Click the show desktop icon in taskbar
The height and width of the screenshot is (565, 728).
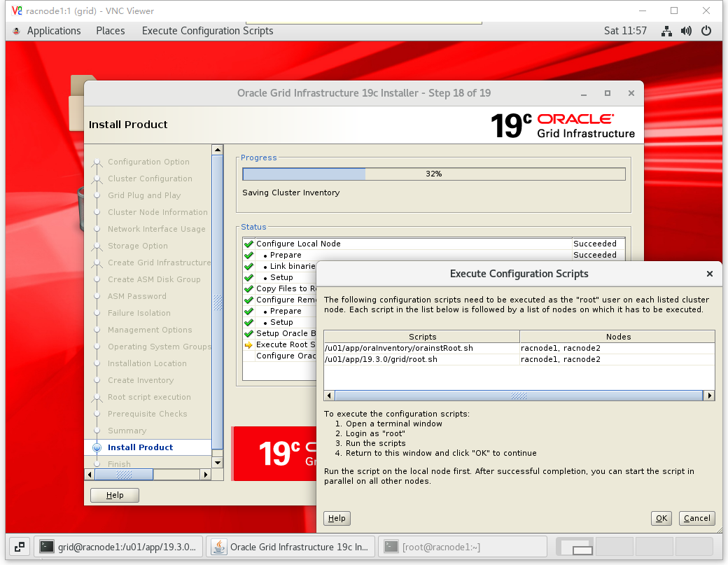pyautogui.click(x=20, y=547)
